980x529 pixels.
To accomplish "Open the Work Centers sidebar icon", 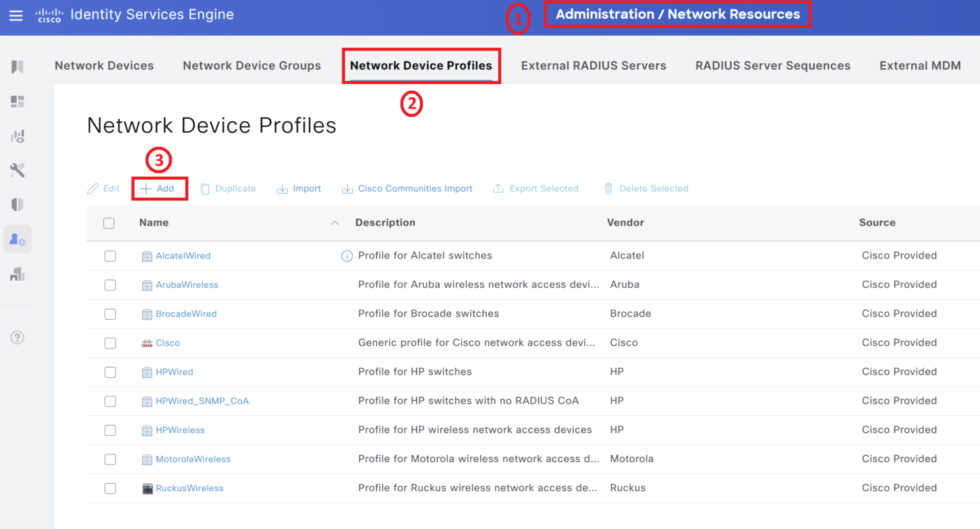I will 17,273.
